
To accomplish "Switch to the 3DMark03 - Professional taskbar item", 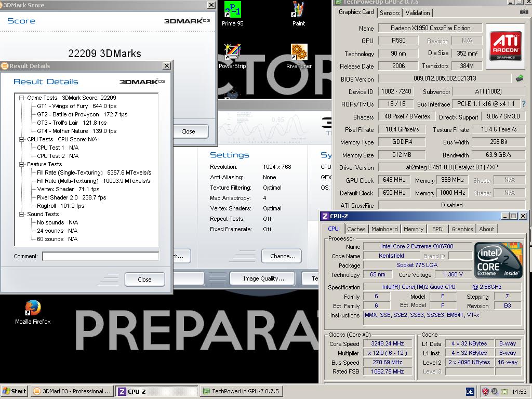I will coord(72,391).
